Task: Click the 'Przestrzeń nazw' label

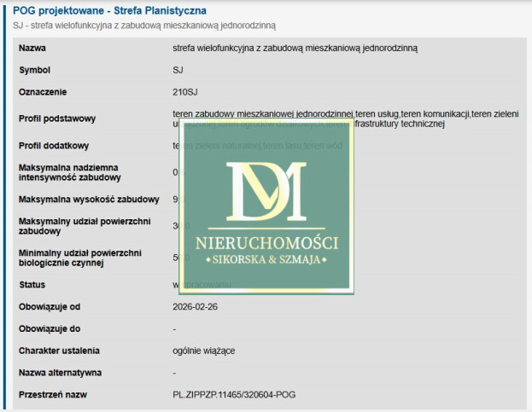Action: (53, 395)
